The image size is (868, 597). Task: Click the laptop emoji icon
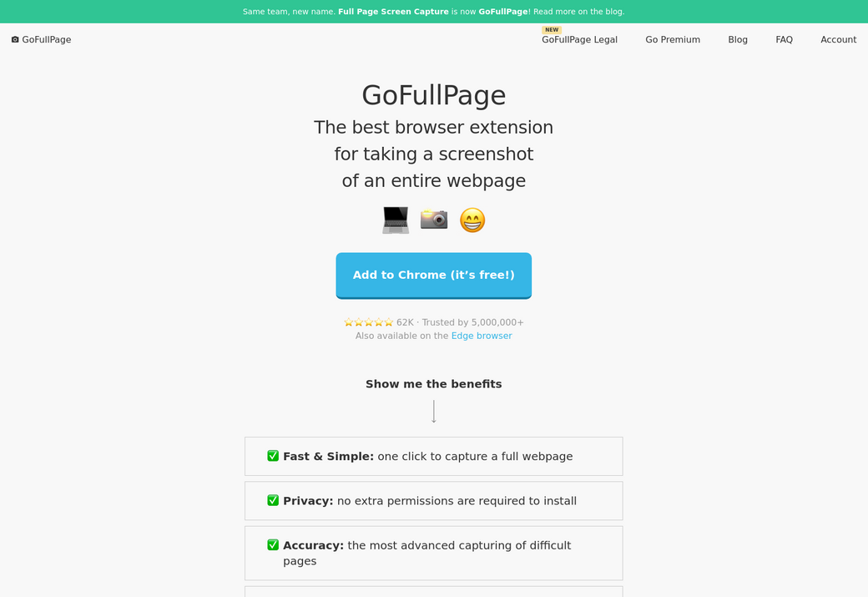395,219
